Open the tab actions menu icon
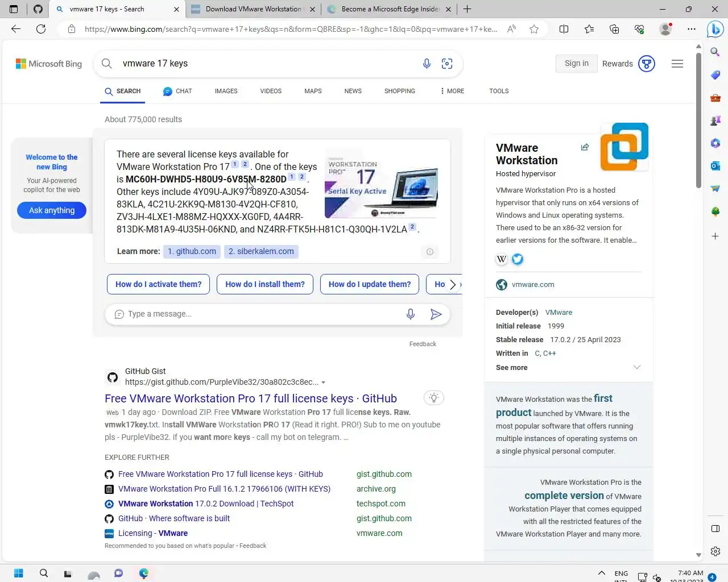Viewport: 728px width, 582px height. [14, 9]
